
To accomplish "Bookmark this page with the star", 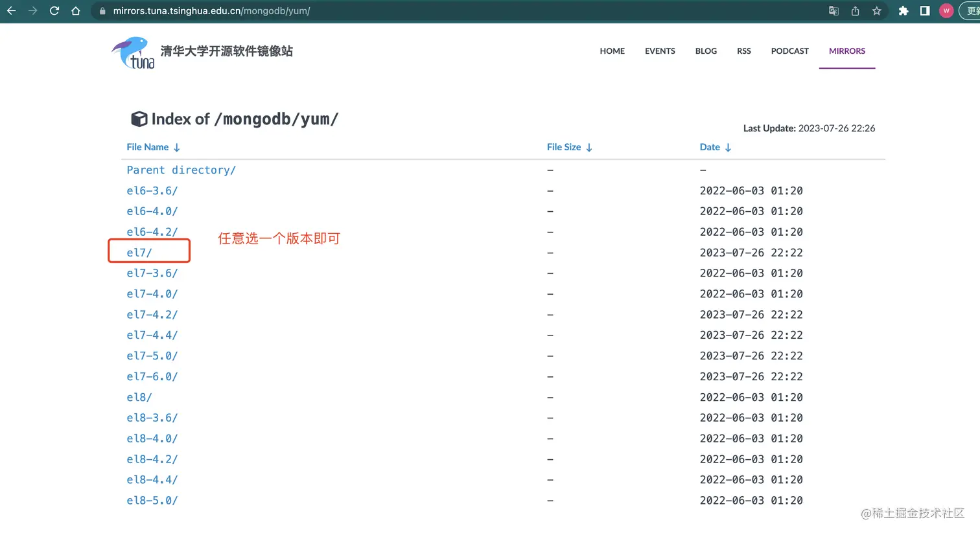I will pos(876,11).
